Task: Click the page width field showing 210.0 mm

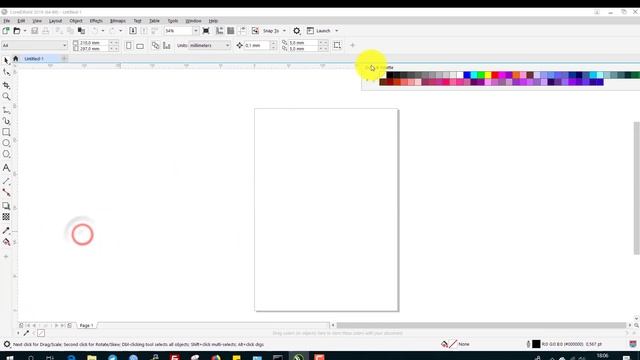Action: [x=94, y=42]
